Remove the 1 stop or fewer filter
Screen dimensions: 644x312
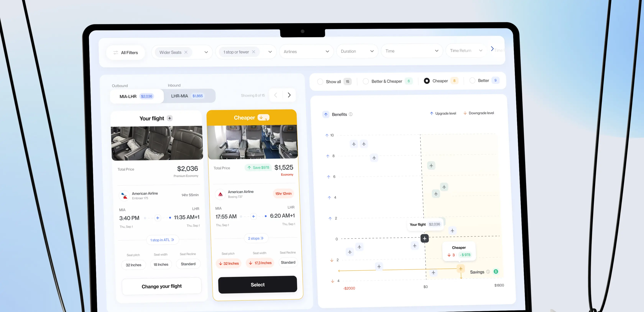pyautogui.click(x=254, y=52)
